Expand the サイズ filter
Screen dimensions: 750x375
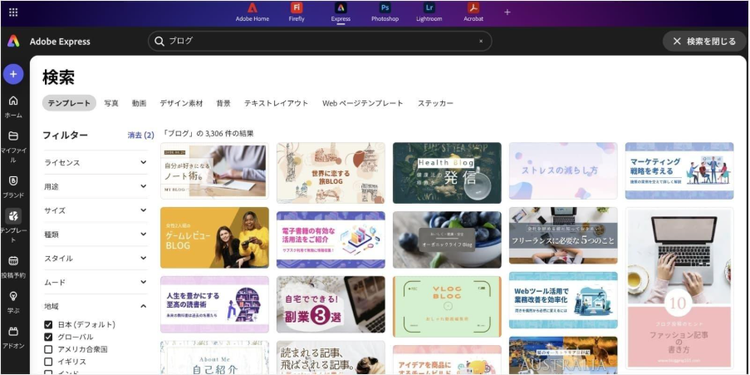[96, 210]
